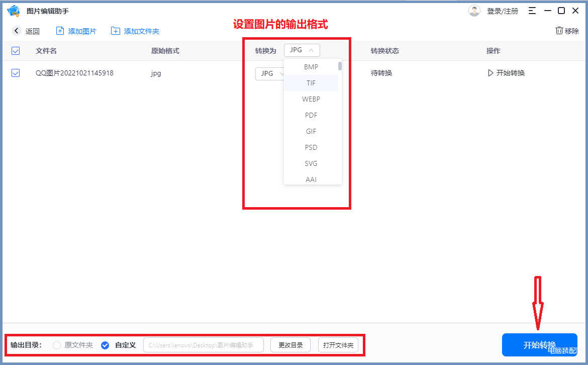Open the row-level JPG format dropdown

click(x=269, y=73)
